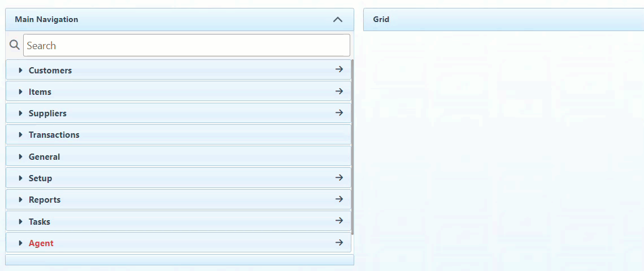Click the magnifying glass search icon
Screen dimensions: 644x271
coord(15,45)
